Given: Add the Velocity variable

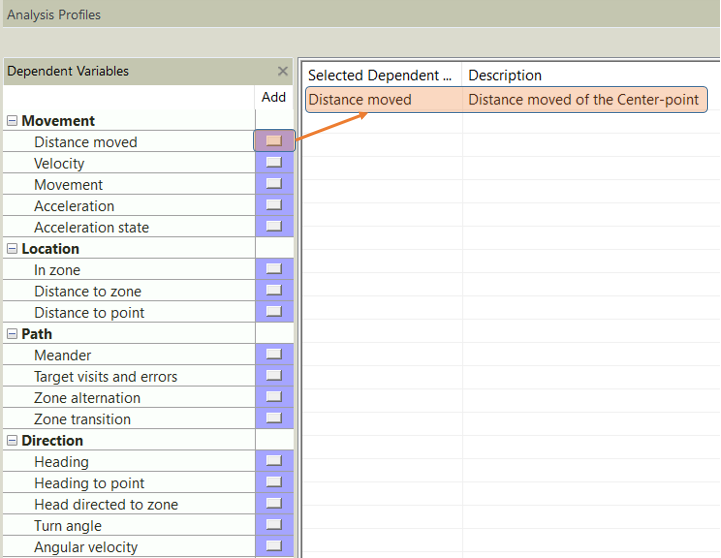Looking at the screenshot, I should (x=274, y=162).
